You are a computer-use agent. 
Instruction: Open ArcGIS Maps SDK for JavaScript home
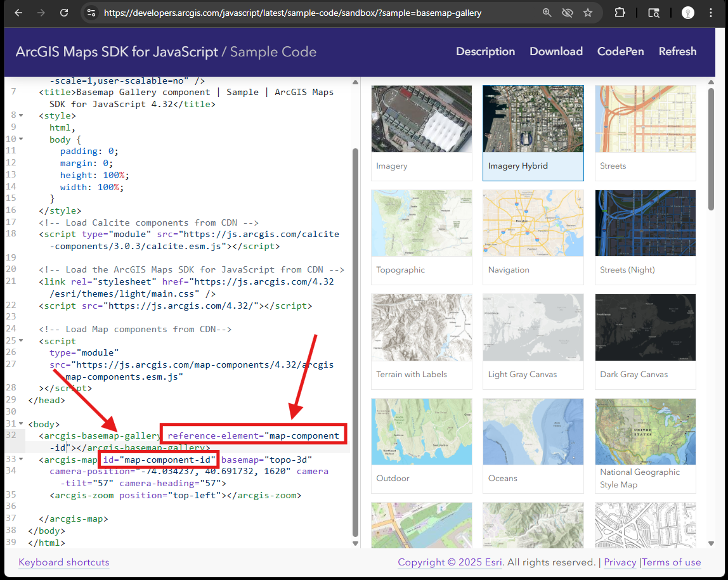click(117, 51)
